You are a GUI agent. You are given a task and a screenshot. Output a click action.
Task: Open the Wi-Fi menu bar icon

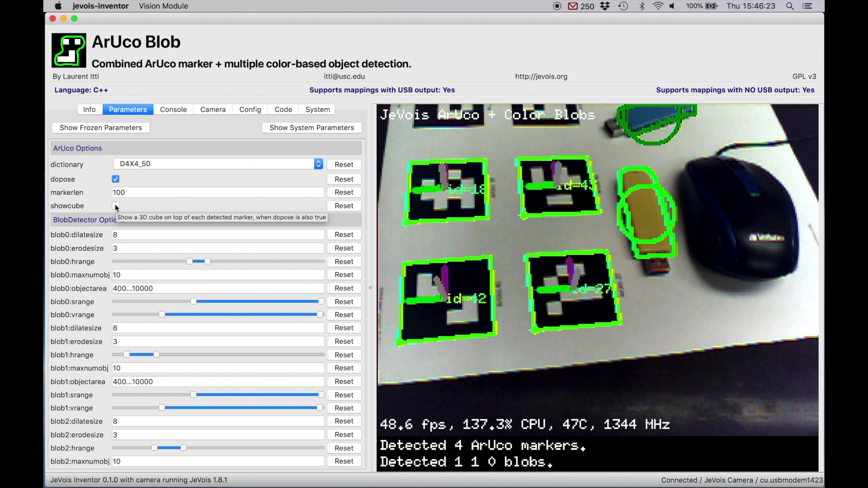click(x=658, y=6)
